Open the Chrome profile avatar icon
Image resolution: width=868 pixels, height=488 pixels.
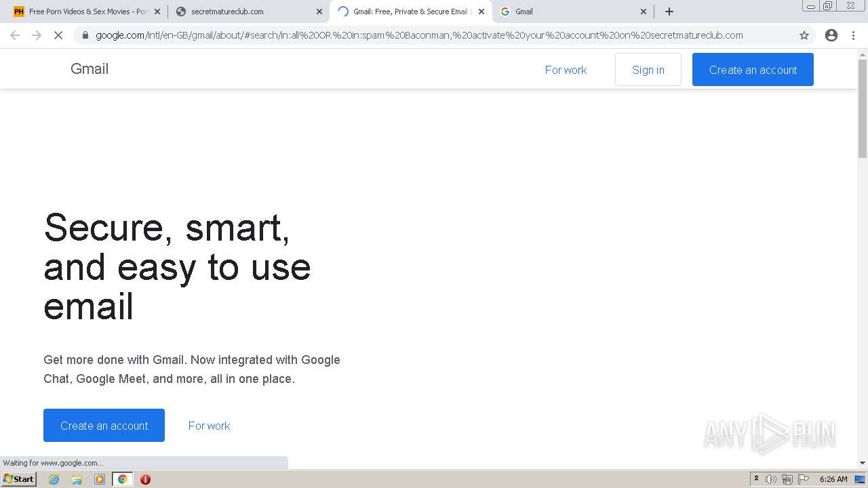click(831, 35)
